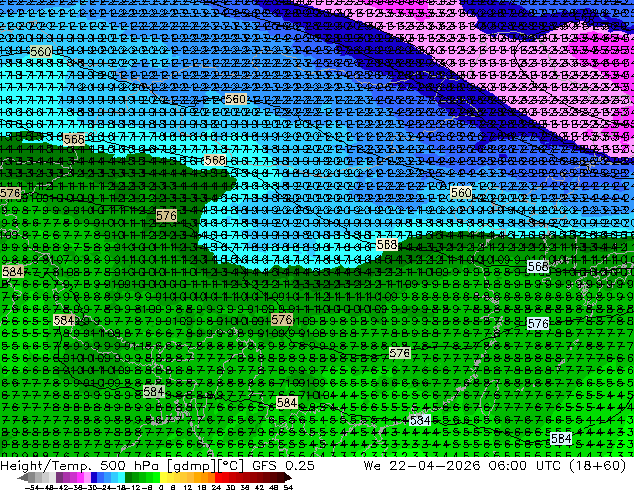Click the '-54' legend scale value
Image resolution: width=634 pixels, height=490 pixels.
pos(32,488)
